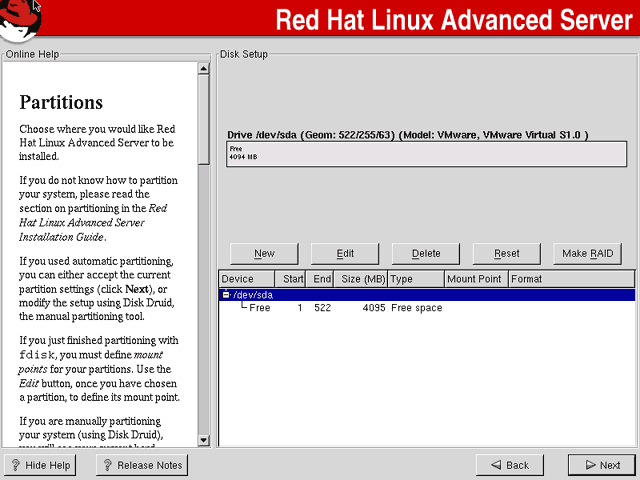Select the Free 4094 MB drive bar
640x480 pixels.
coord(427,154)
